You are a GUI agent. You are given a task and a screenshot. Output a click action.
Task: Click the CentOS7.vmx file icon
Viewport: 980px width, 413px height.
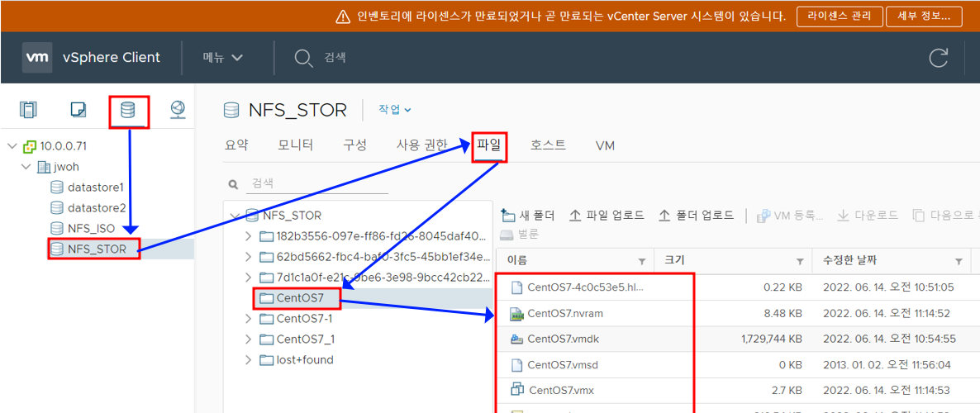coord(517,390)
